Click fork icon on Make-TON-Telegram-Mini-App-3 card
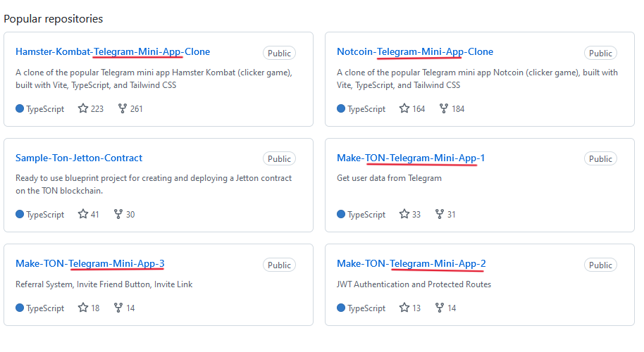Image resolution: width=644 pixels, height=352 pixels. point(118,308)
